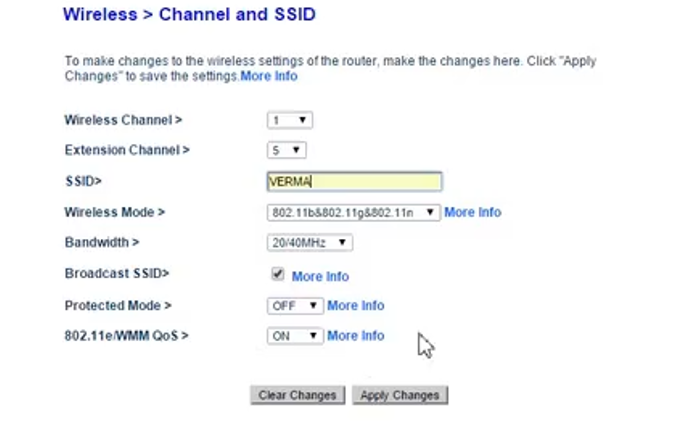Open More Info next to Broadcast SSID
Viewport: 687px width, 436px height.
pos(320,276)
